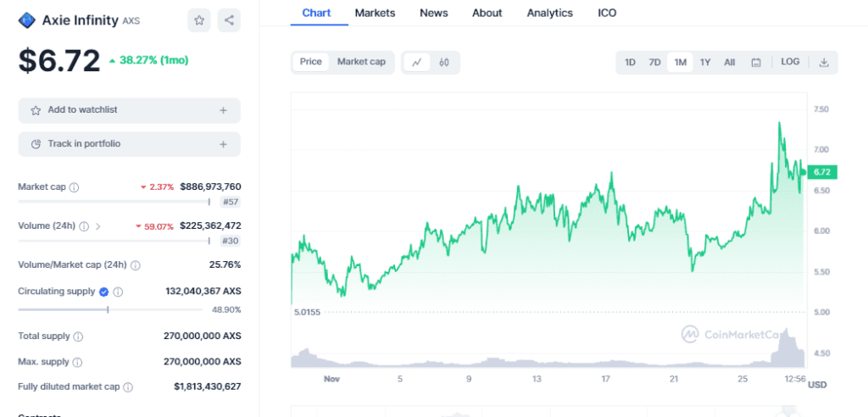Click the Axie Infinity logo icon
Image resolution: width=868 pixels, height=417 pixels.
(26, 20)
